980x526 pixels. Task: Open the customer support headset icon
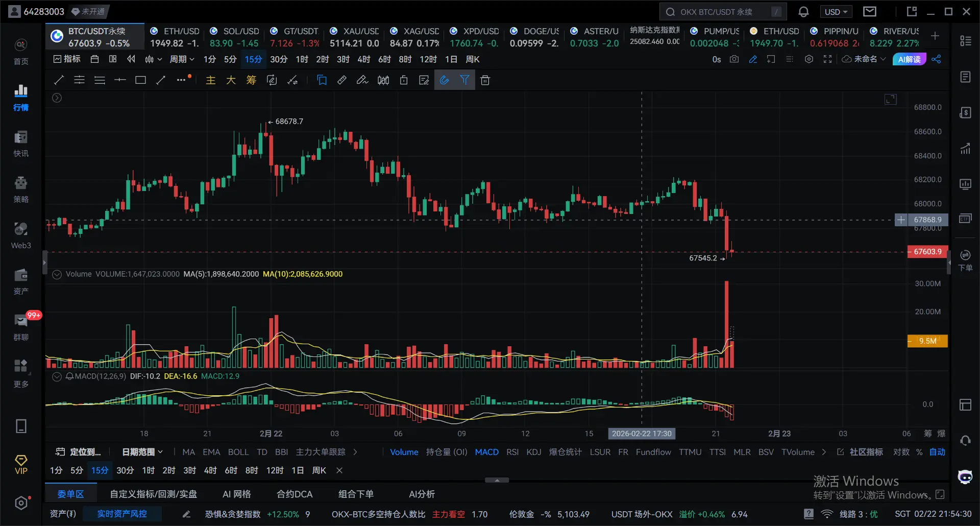click(x=965, y=441)
